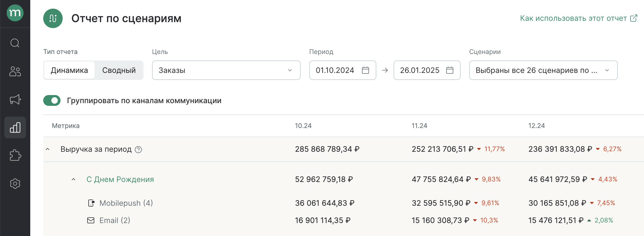Screen dimensions: 644x236
Task: Click the scenario report header icon
Action: [x=53, y=18]
